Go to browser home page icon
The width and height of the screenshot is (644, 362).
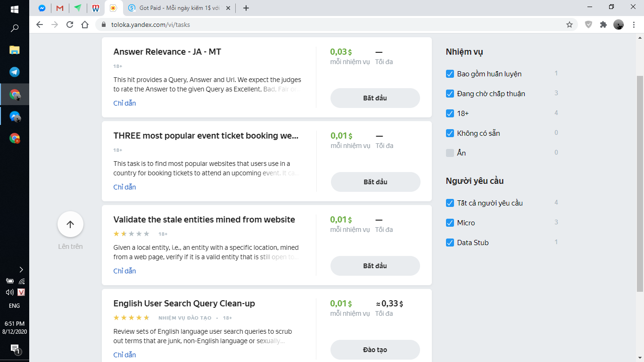coord(85,25)
